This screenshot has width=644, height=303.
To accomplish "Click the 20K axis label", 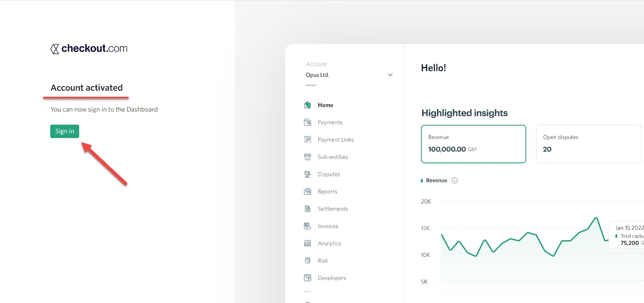I will coord(426,201).
